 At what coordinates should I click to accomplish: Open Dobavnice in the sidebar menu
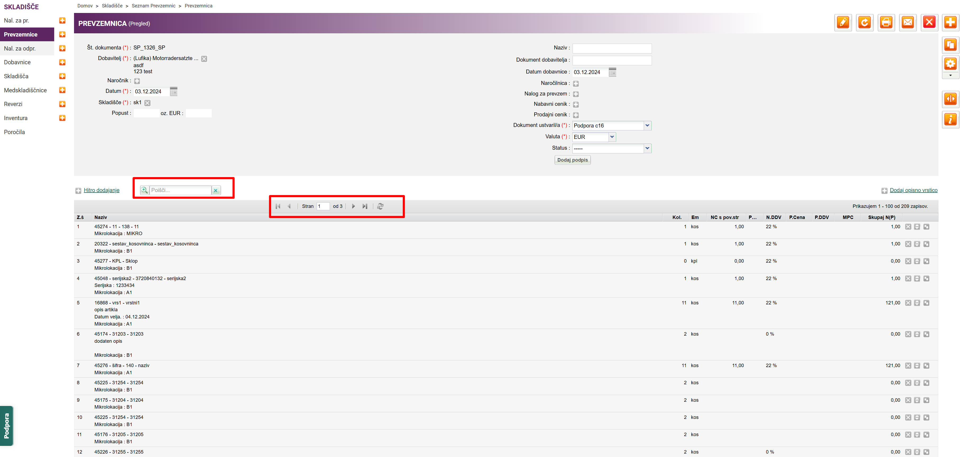[17, 62]
